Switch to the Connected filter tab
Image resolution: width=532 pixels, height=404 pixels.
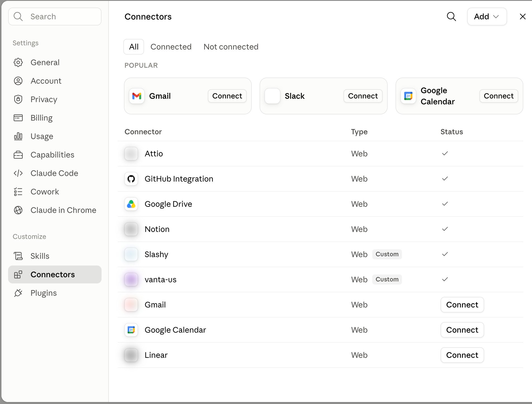click(x=171, y=47)
